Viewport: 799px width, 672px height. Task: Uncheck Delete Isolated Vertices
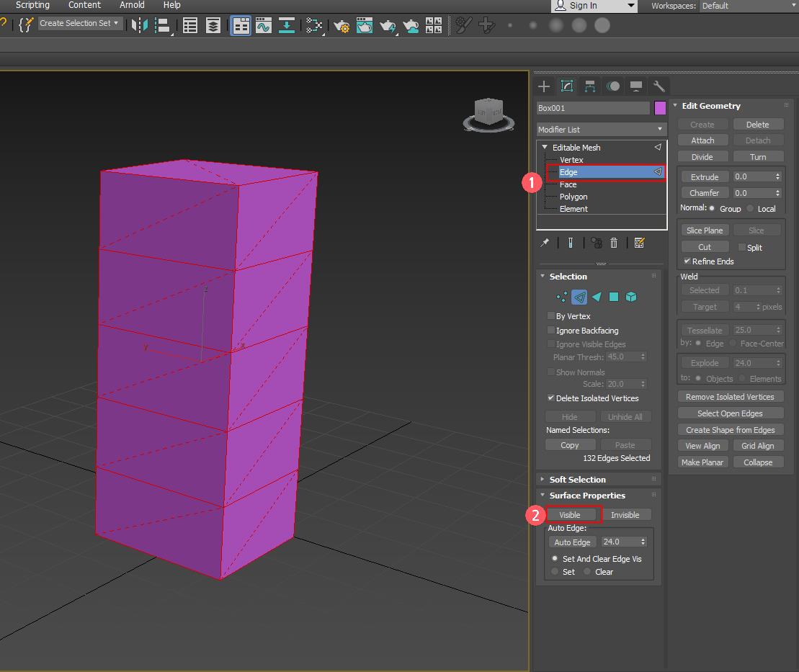[550, 398]
